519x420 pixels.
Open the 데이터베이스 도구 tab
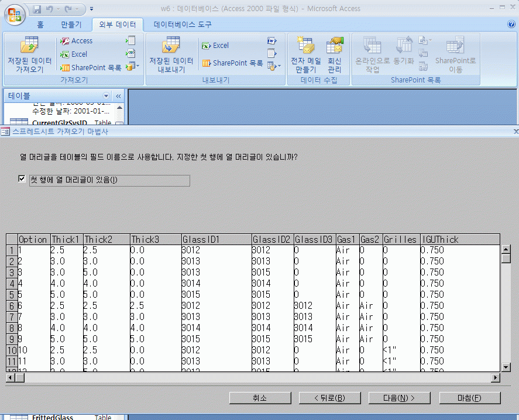coord(183,25)
